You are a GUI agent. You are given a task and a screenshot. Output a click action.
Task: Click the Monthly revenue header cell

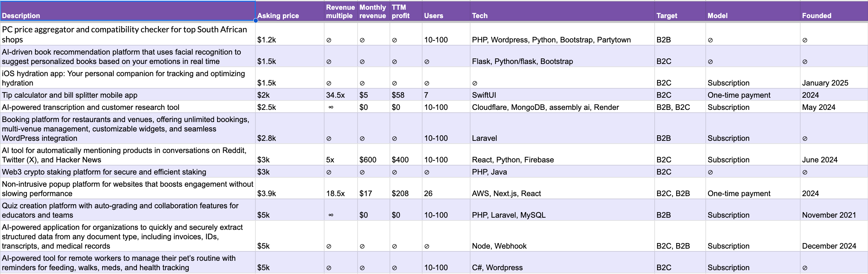click(374, 11)
